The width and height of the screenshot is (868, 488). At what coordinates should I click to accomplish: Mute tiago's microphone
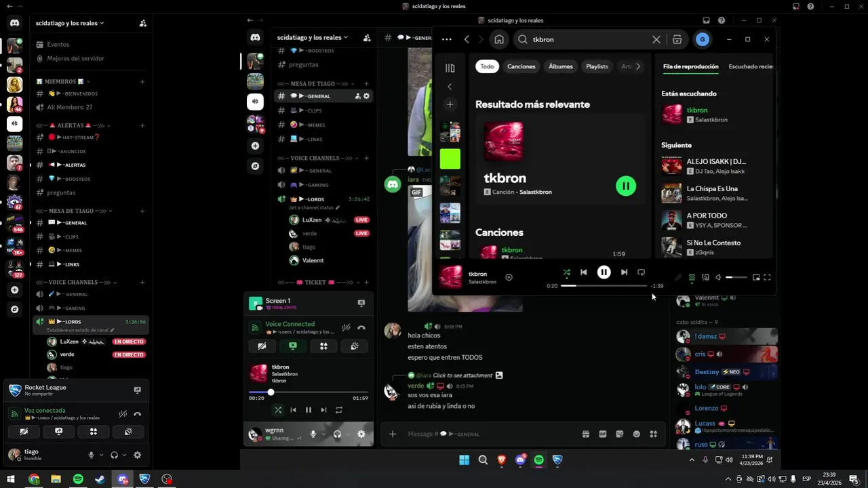91,455
